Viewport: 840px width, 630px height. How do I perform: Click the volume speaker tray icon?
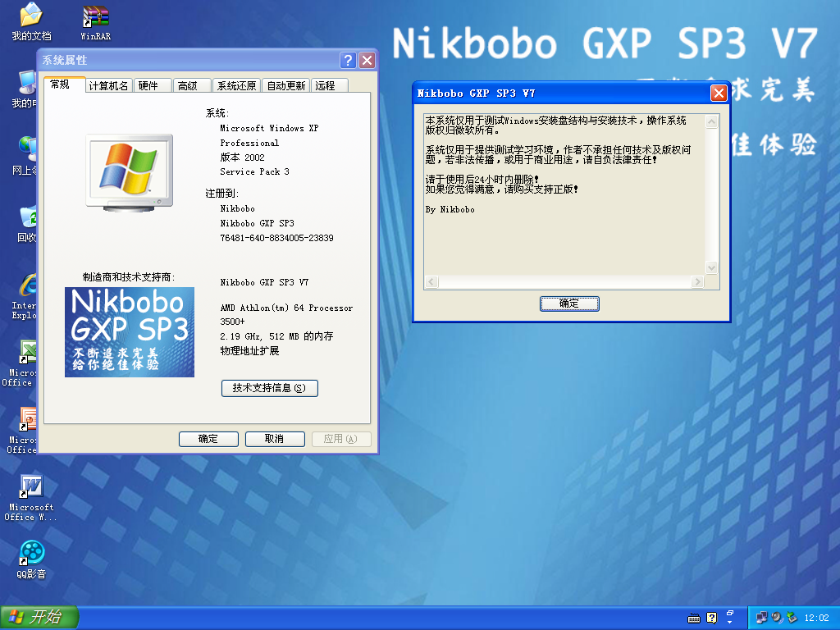(777, 618)
